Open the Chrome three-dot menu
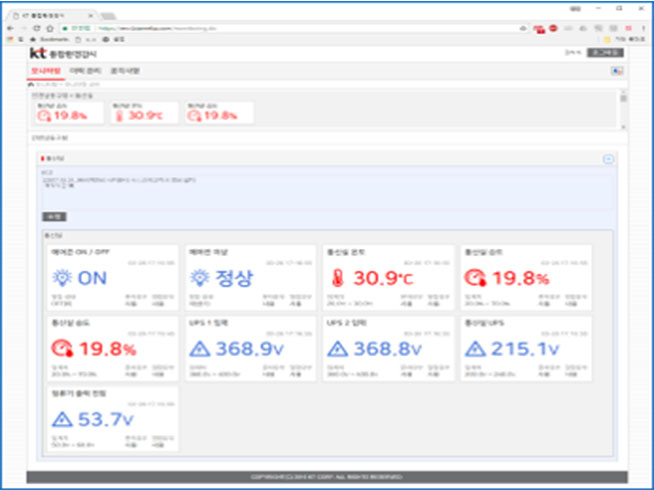Screen dimensions: 654x490 [x=644, y=28]
